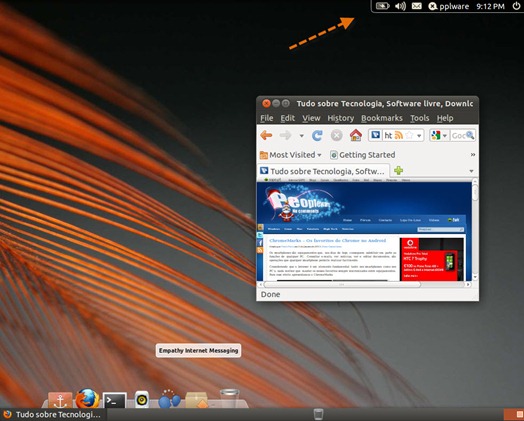Focus the Google search input field

coord(458,135)
